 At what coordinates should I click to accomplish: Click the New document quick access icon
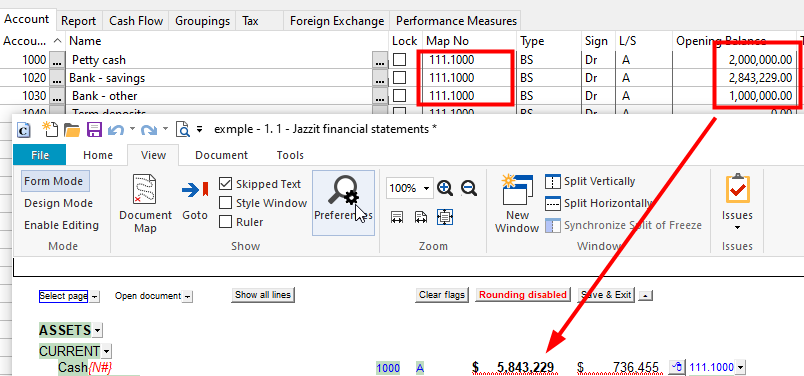pos(50,129)
